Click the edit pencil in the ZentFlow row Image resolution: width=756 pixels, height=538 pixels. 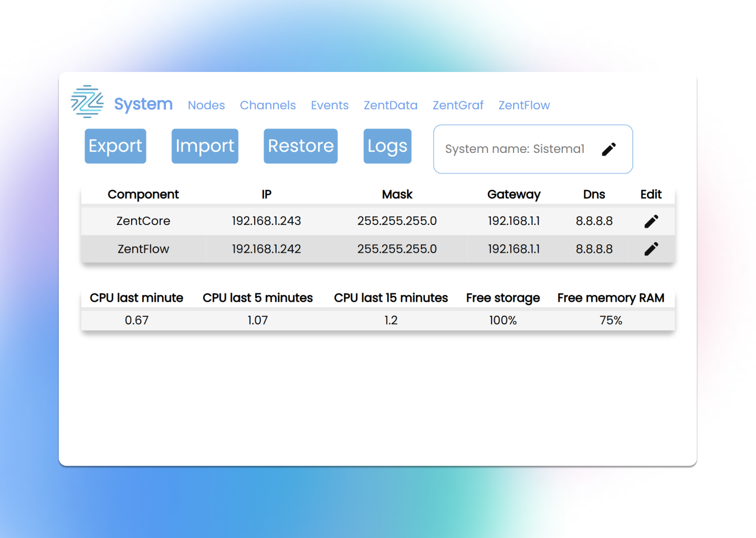click(x=651, y=249)
